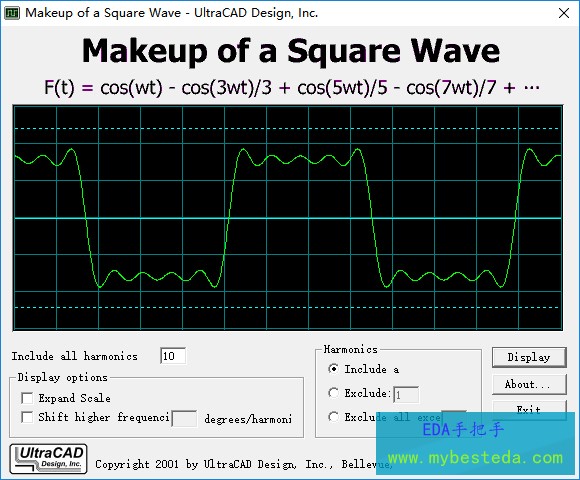Screen dimensions: 580x480
Task: Click the Makeup of a Square Wave heading
Action: click(291, 51)
